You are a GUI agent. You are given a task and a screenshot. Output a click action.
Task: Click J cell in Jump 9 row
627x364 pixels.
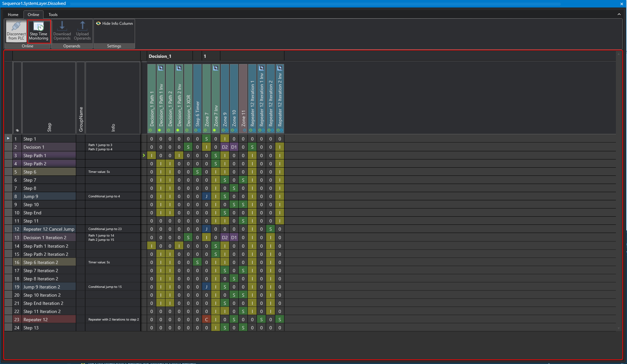coord(207,196)
